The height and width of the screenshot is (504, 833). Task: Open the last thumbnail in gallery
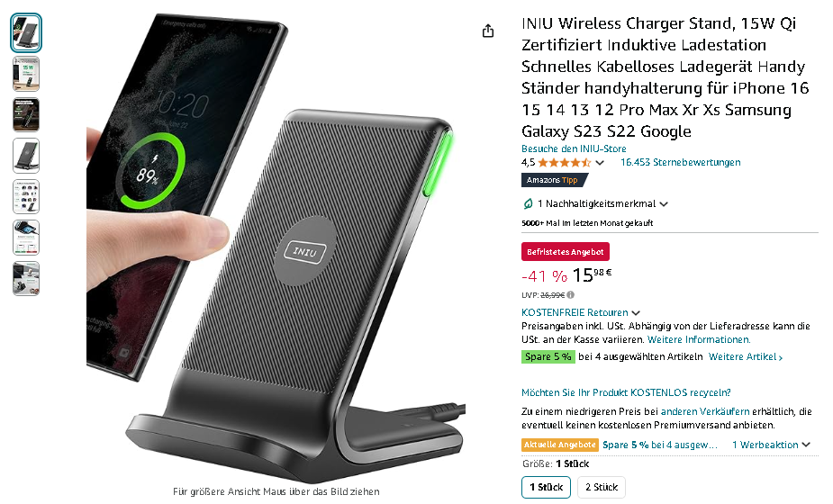pyautogui.click(x=26, y=278)
